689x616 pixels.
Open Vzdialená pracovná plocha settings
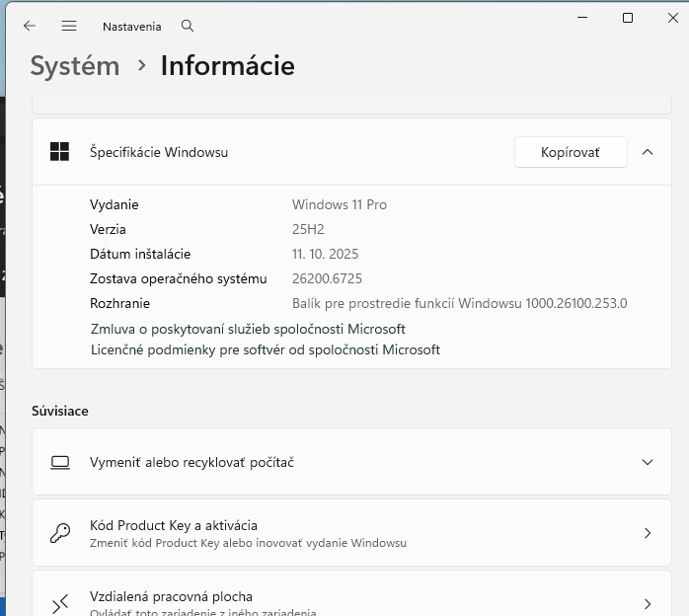point(351,593)
